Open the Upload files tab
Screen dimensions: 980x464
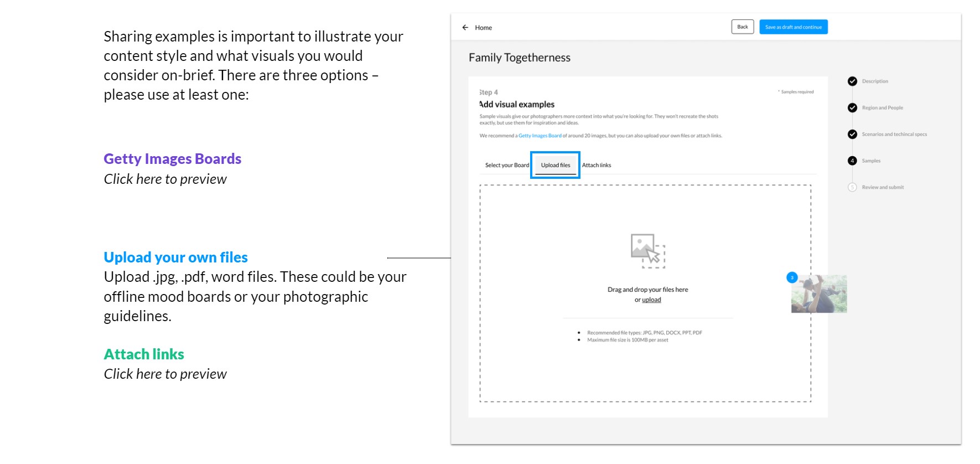[x=555, y=166]
